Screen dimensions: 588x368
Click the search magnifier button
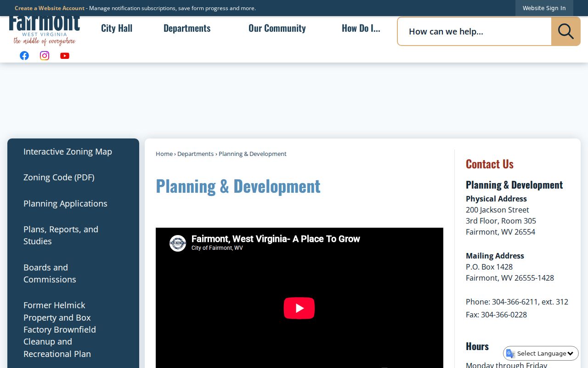[x=565, y=31]
